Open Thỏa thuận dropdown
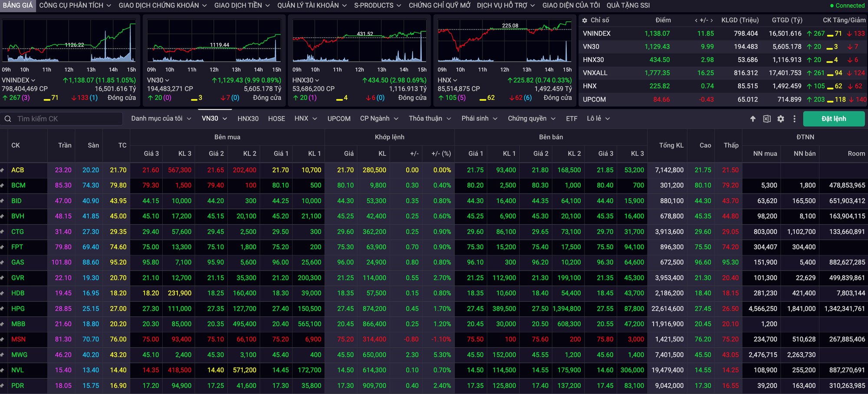This screenshot has width=868, height=394. pos(430,118)
